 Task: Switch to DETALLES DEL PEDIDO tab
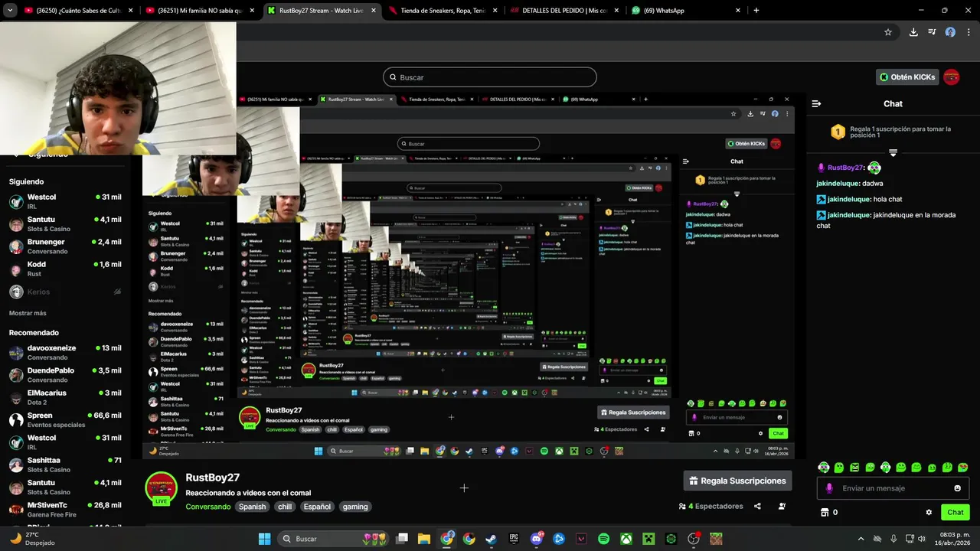pyautogui.click(x=564, y=11)
